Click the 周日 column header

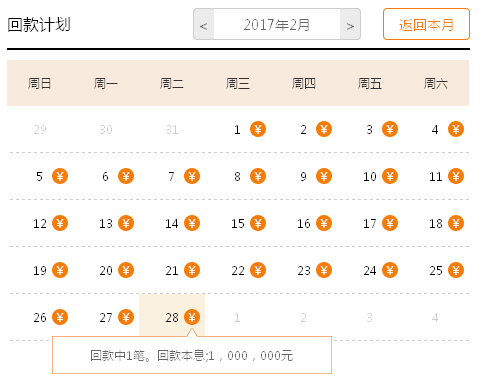click(40, 83)
